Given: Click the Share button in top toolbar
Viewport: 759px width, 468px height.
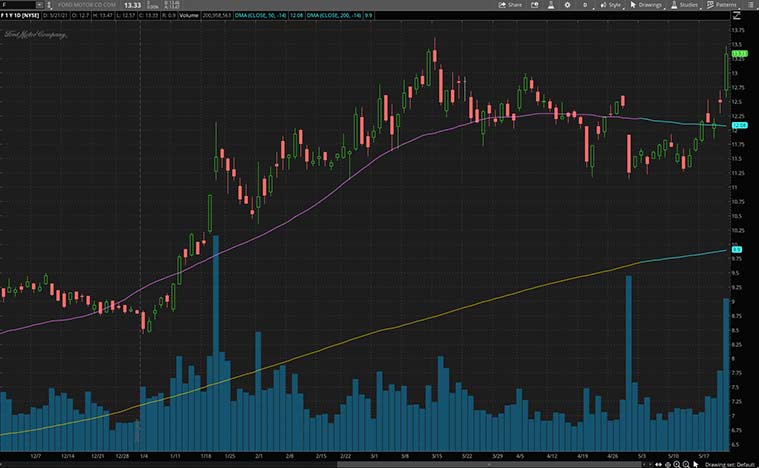Looking at the screenshot, I should (510, 5).
